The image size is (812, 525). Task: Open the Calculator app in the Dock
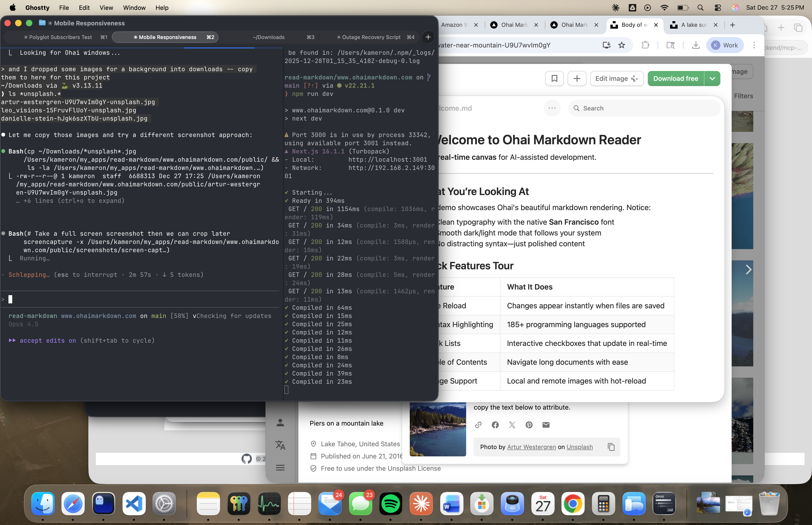pyautogui.click(x=603, y=504)
